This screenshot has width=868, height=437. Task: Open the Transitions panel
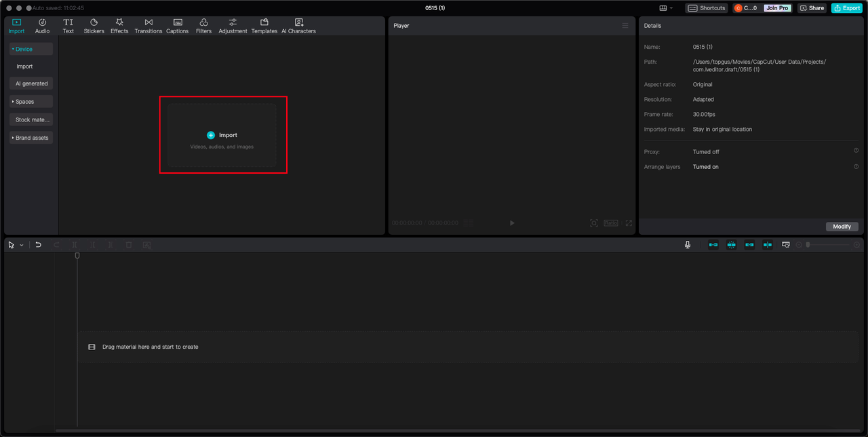tap(149, 26)
